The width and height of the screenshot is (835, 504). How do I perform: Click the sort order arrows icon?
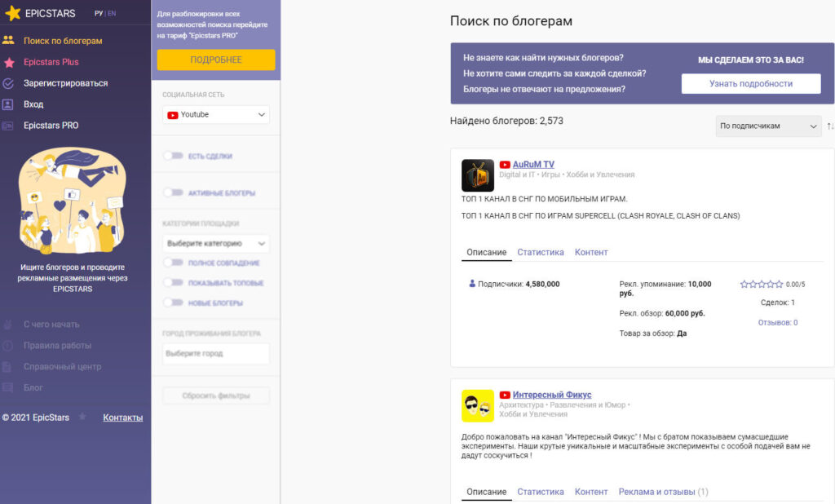[830, 126]
